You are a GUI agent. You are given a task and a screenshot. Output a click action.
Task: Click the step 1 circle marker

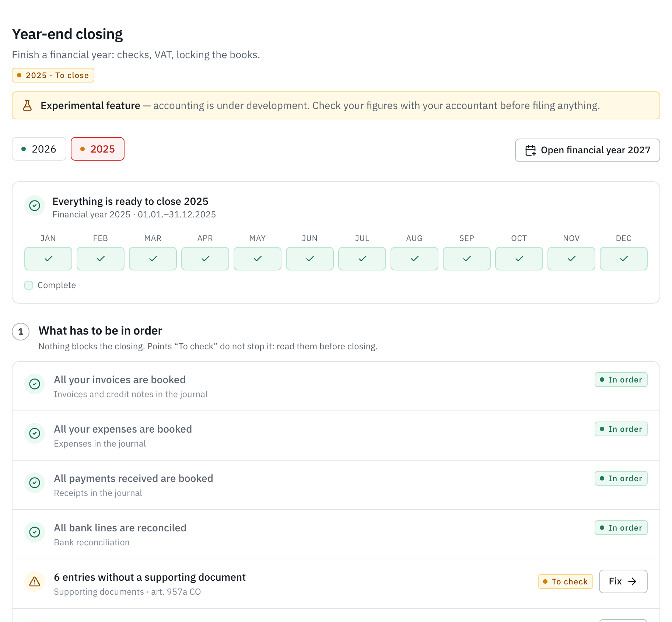coord(21,332)
